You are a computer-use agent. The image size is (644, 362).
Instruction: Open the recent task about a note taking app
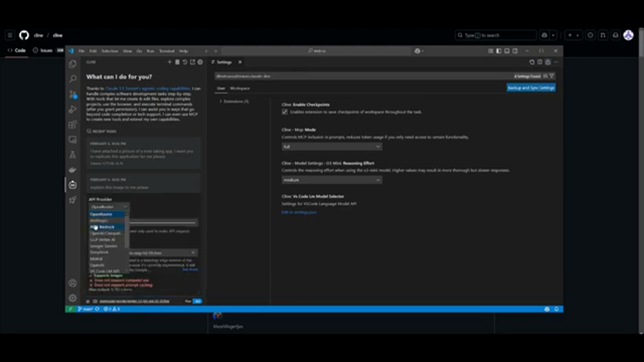tap(143, 153)
